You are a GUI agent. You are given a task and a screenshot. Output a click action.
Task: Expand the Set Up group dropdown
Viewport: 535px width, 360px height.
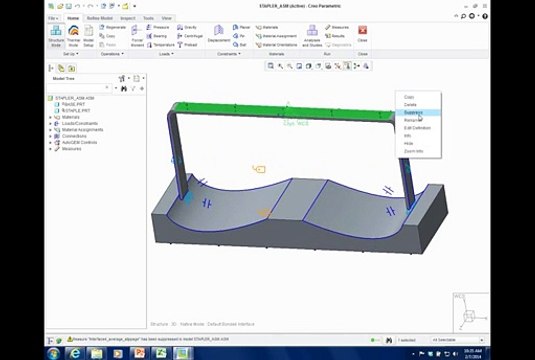tap(71, 54)
